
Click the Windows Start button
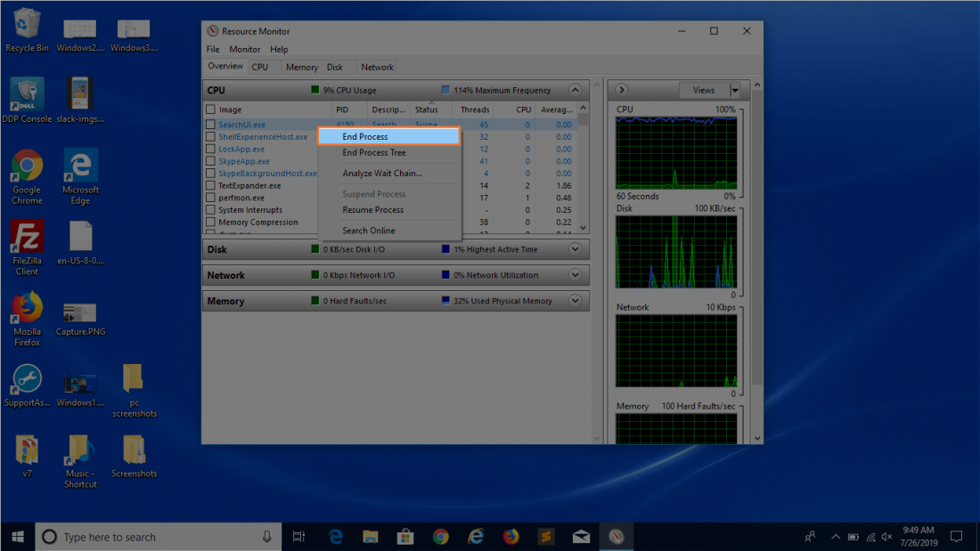(17, 537)
